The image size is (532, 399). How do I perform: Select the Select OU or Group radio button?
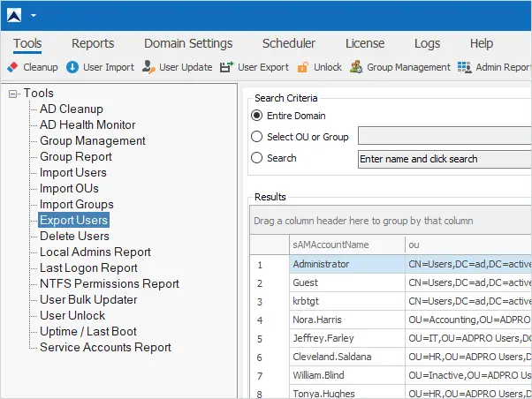point(256,137)
